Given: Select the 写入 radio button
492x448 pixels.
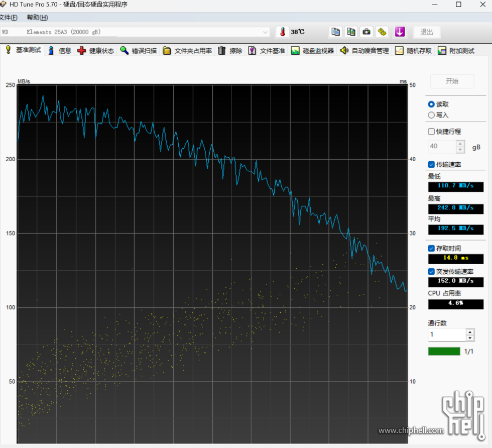Looking at the screenshot, I should [431, 115].
